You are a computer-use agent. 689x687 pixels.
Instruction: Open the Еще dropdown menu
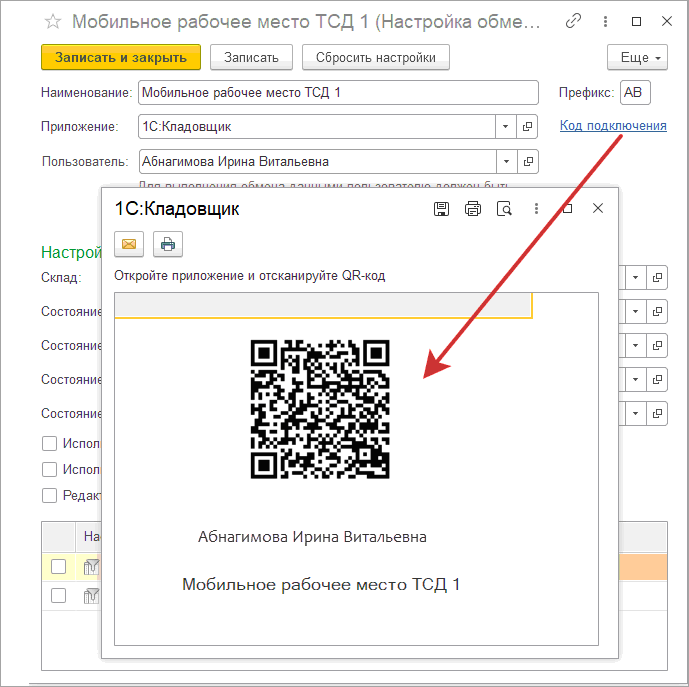tap(637, 57)
